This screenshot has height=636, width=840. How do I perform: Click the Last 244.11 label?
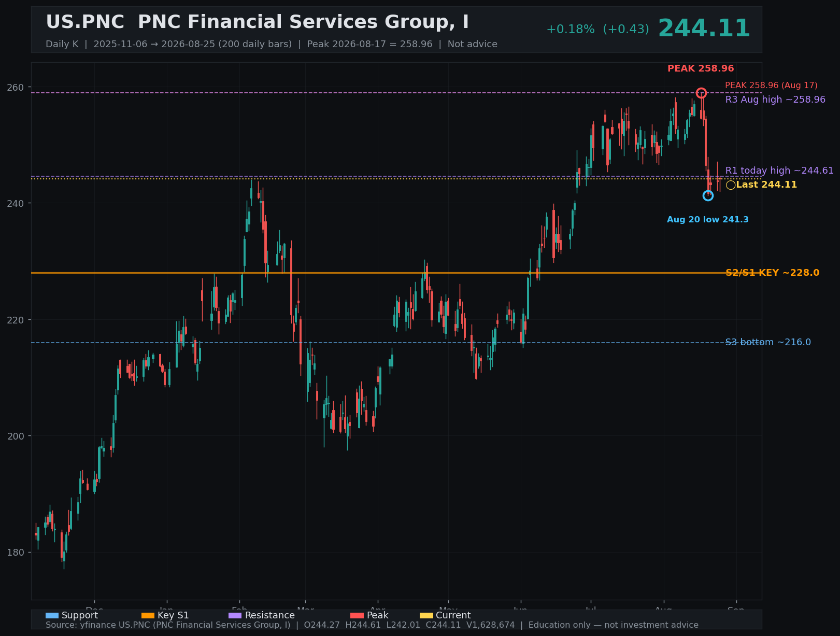766,185
